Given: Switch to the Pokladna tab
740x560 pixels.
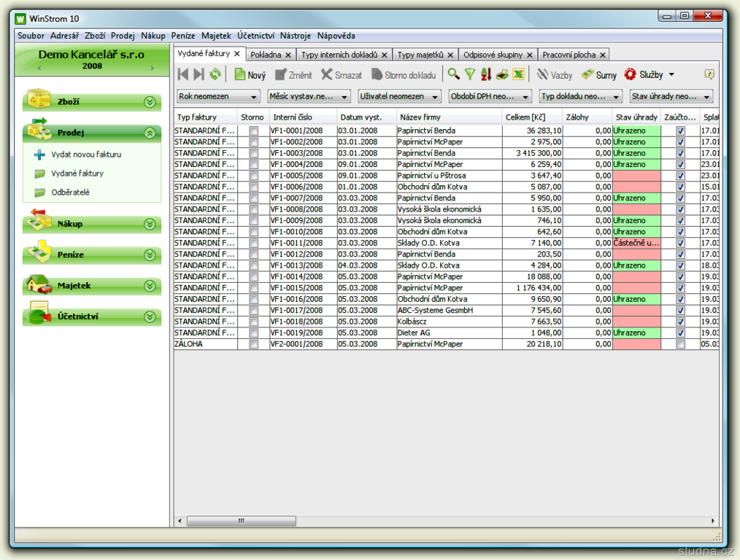Looking at the screenshot, I should pos(265,55).
